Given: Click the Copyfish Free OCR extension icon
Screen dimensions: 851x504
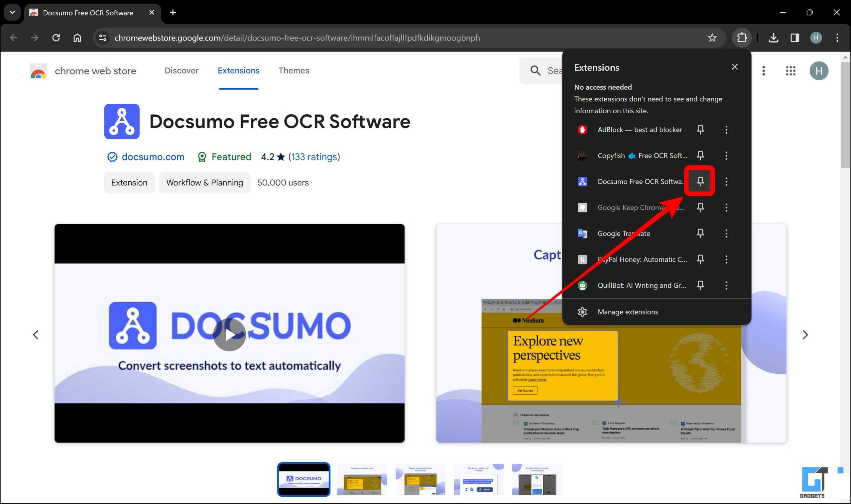Looking at the screenshot, I should [581, 155].
